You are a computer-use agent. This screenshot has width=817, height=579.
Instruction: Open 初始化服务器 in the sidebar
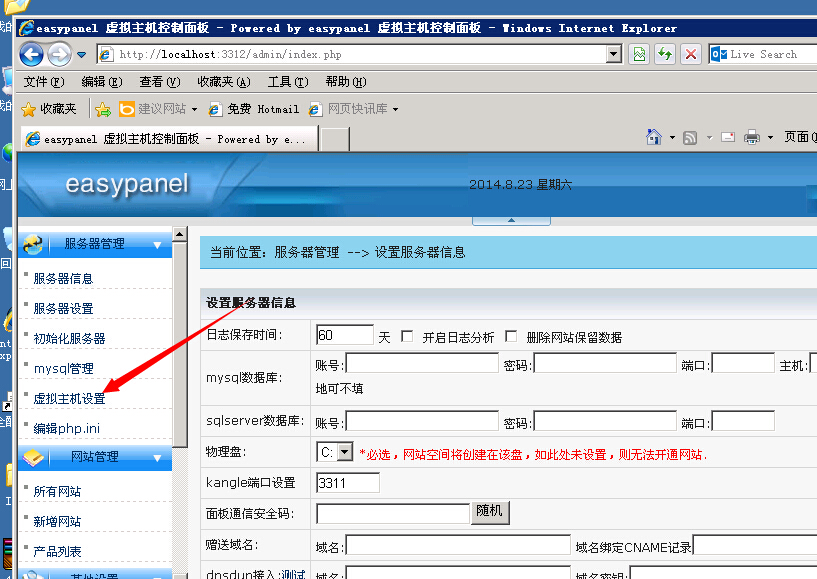(69, 338)
